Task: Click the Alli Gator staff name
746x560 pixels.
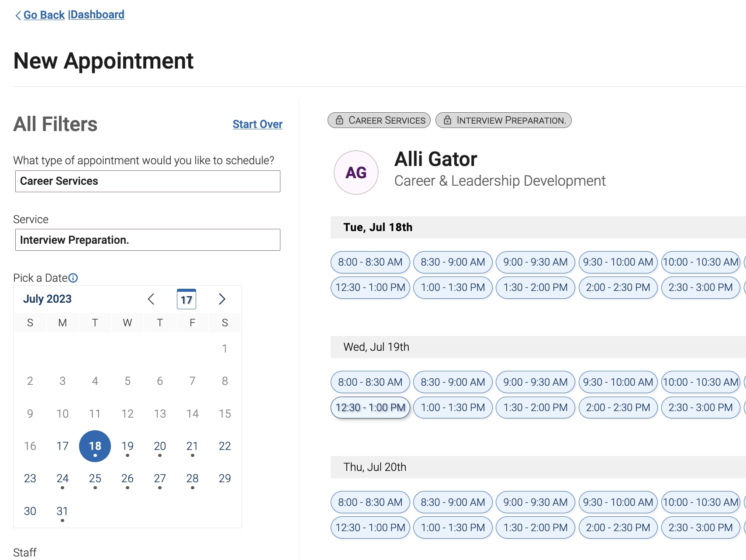Action: pyautogui.click(x=435, y=159)
